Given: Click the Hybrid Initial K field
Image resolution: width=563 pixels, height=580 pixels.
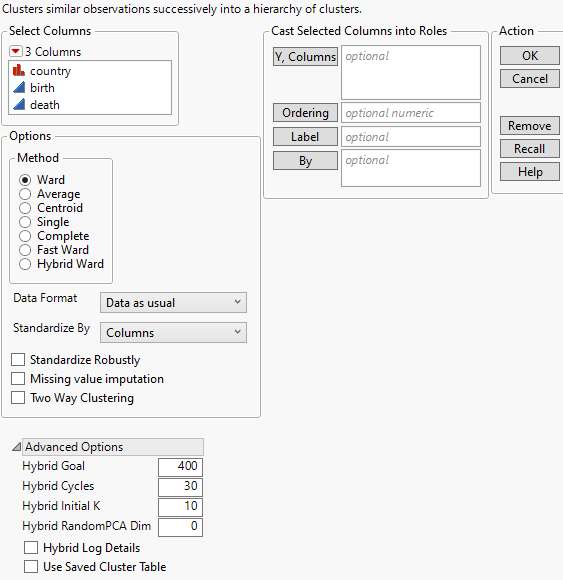Looking at the screenshot, I should coord(180,507).
